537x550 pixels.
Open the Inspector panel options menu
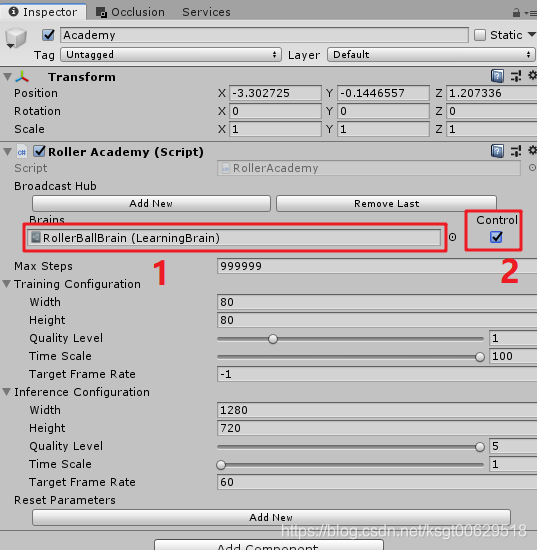(x=530, y=13)
